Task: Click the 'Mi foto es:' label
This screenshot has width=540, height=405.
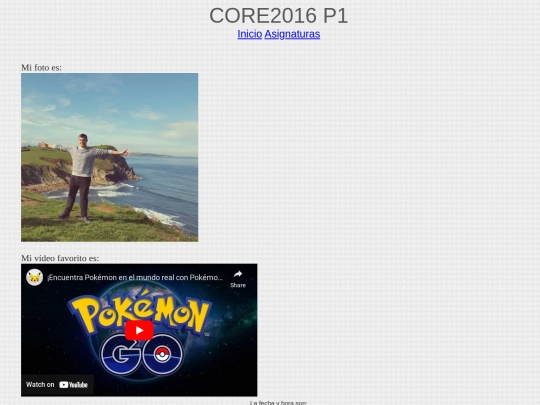Action: click(41, 68)
